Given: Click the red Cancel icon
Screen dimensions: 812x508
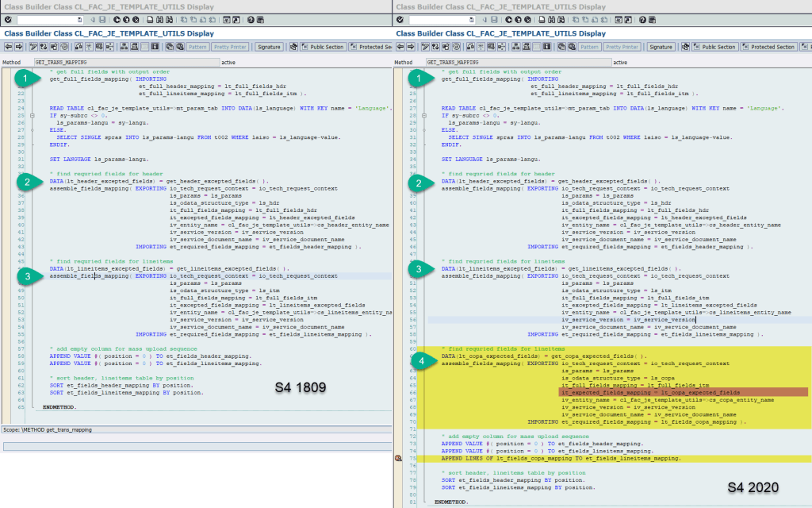Looking at the screenshot, I should click(135, 21).
